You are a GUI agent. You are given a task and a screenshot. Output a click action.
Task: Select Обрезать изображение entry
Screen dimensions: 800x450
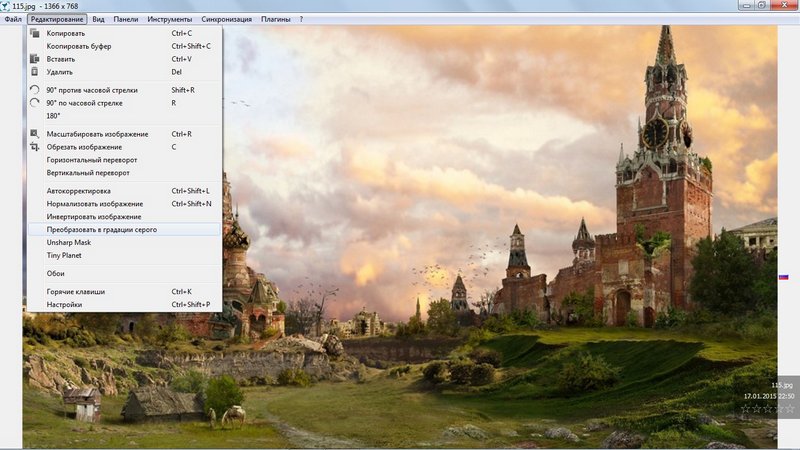124,147
